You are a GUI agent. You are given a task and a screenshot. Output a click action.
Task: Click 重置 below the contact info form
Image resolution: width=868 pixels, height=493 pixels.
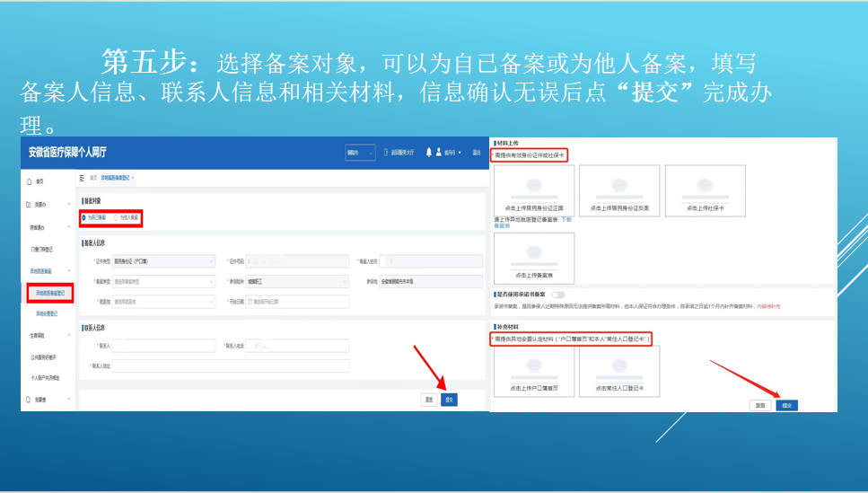tap(429, 400)
